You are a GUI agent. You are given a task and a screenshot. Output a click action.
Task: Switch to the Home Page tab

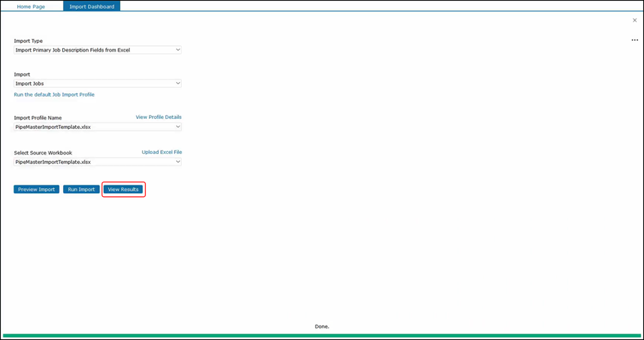[30, 6]
